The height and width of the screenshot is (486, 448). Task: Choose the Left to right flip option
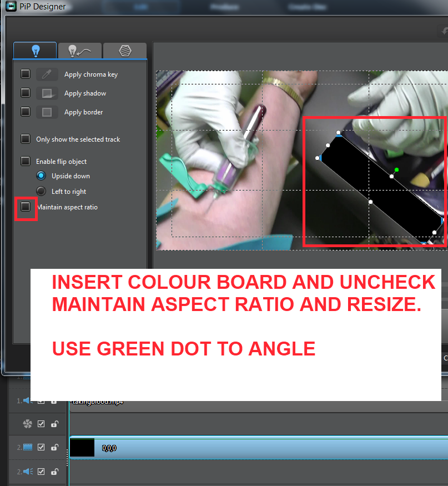(x=41, y=192)
